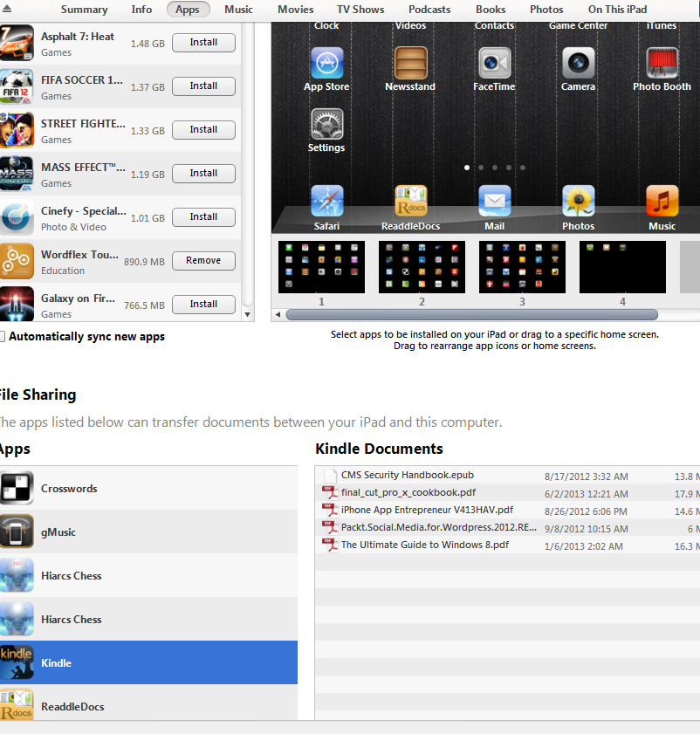This screenshot has width=700, height=734.
Task: Click the STREET FIGHTER app icon
Action: click(x=17, y=130)
